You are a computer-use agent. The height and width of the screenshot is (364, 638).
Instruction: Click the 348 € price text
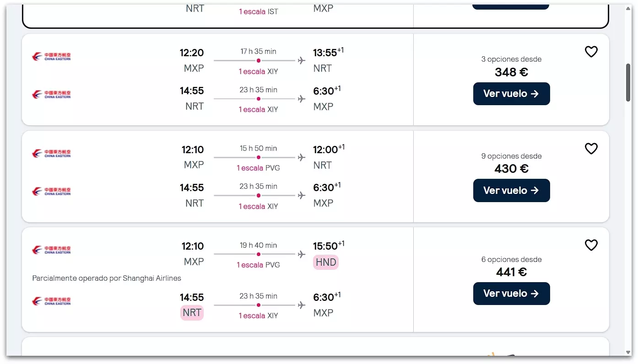point(511,72)
